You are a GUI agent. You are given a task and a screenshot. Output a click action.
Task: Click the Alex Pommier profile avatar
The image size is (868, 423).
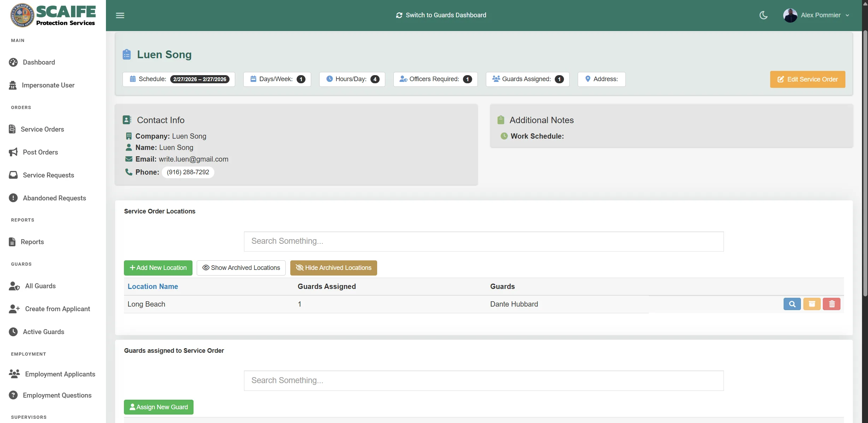(x=790, y=15)
